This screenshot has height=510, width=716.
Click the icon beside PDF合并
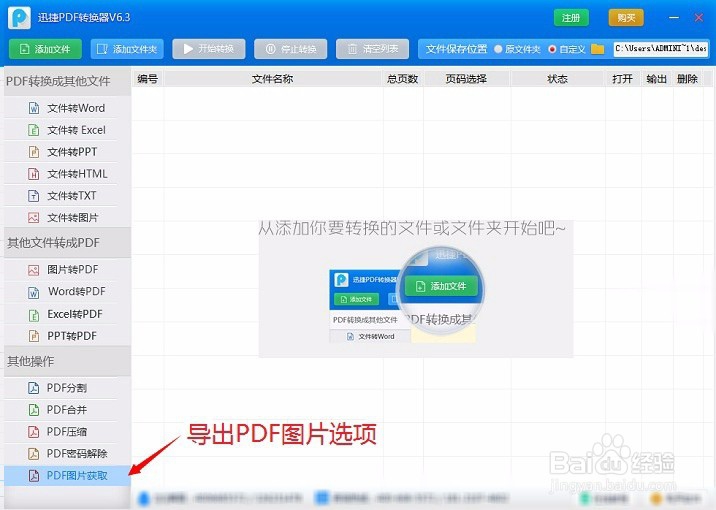(x=34, y=410)
